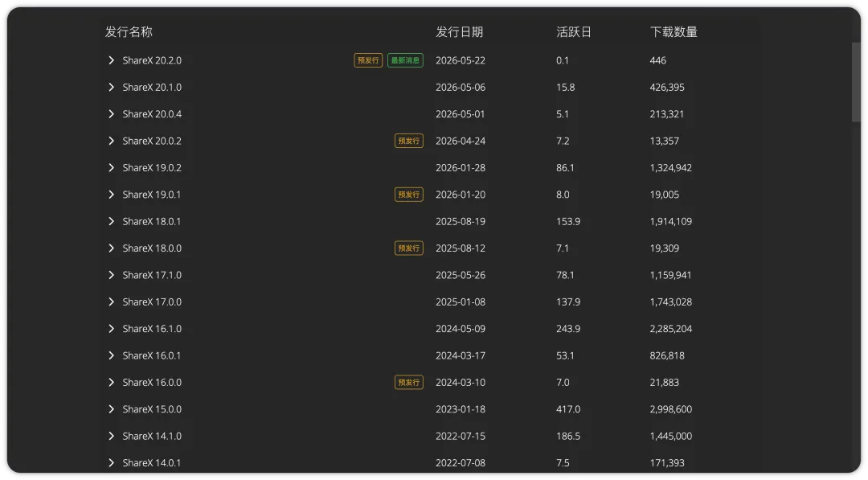This screenshot has width=868, height=480.
Task: Expand the ShareX 20.0.4 release row
Action: pos(111,114)
